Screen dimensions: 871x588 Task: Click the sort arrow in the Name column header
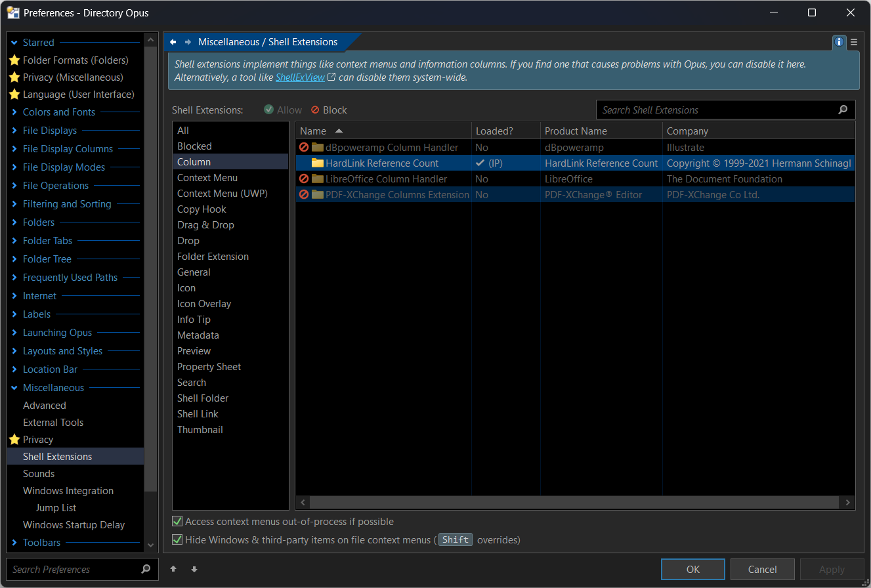tap(339, 131)
